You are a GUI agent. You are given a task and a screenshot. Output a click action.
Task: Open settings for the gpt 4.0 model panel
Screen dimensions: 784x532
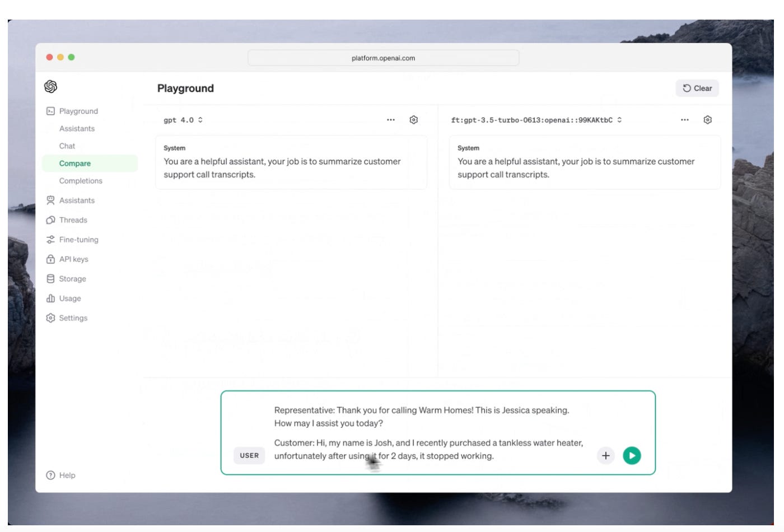tap(414, 119)
